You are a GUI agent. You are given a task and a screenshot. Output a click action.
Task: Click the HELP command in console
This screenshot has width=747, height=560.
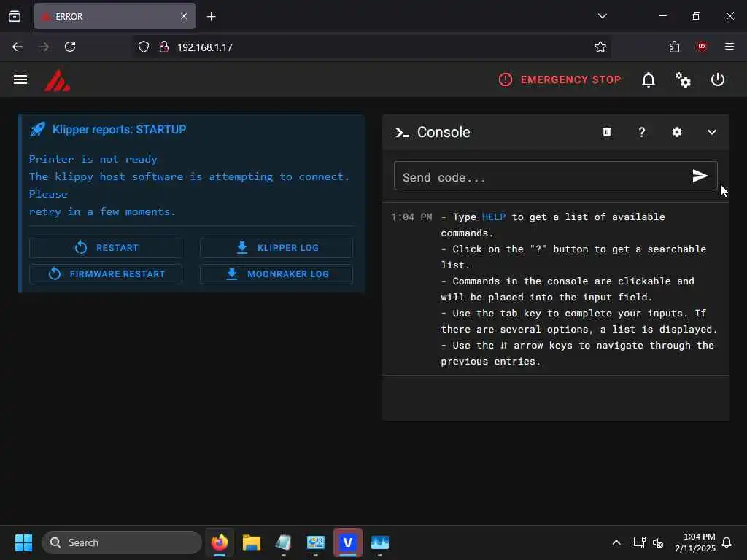coord(494,217)
